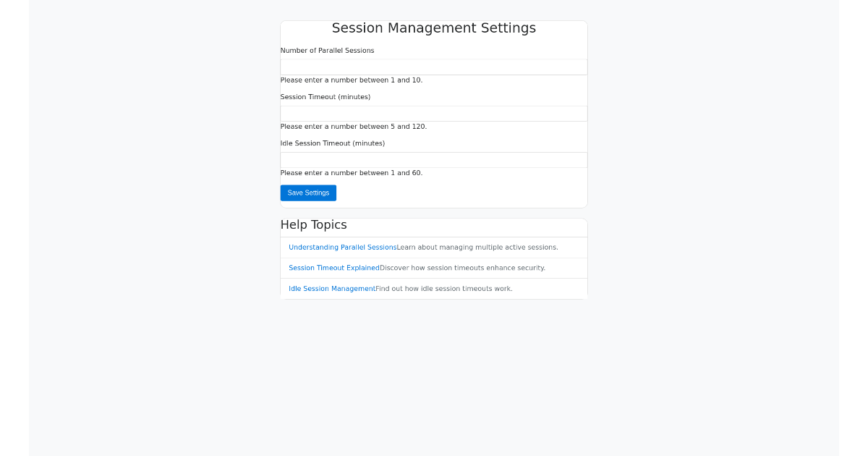The height and width of the screenshot is (456, 868).
Task: Click the Number of Parallel Sessions input
Action: coord(433,67)
